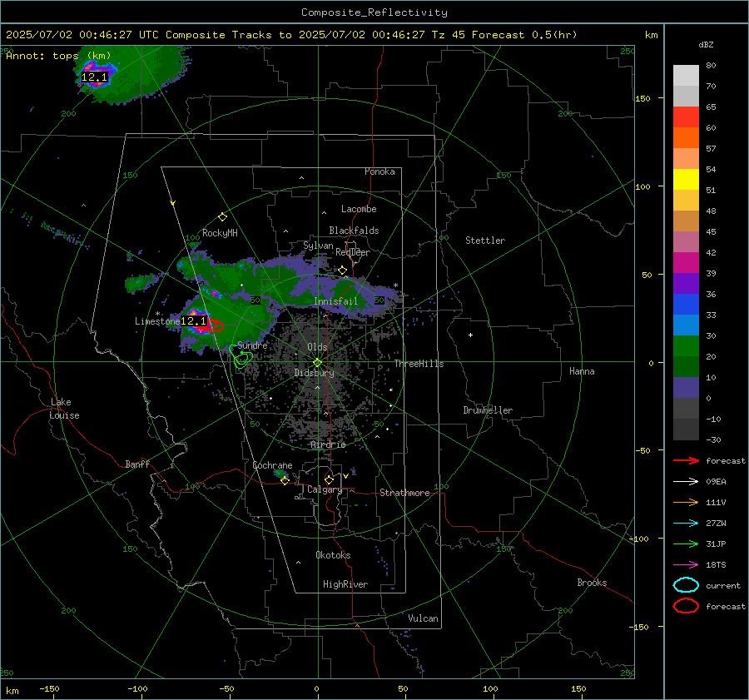Click the 'Forecast 0.5(hr)' header text
Image resolution: width=749 pixels, height=700 pixels.
pyautogui.click(x=524, y=35)
